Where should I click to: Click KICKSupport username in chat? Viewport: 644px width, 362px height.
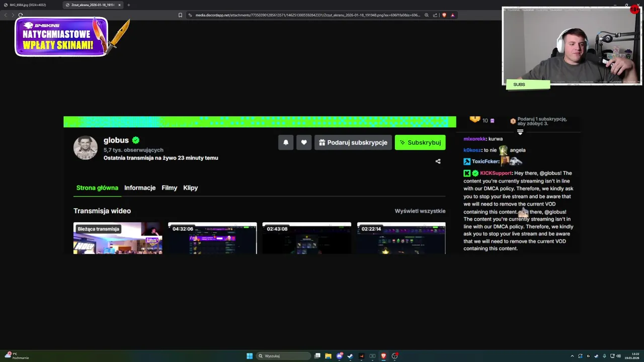[x=496, y=173]
